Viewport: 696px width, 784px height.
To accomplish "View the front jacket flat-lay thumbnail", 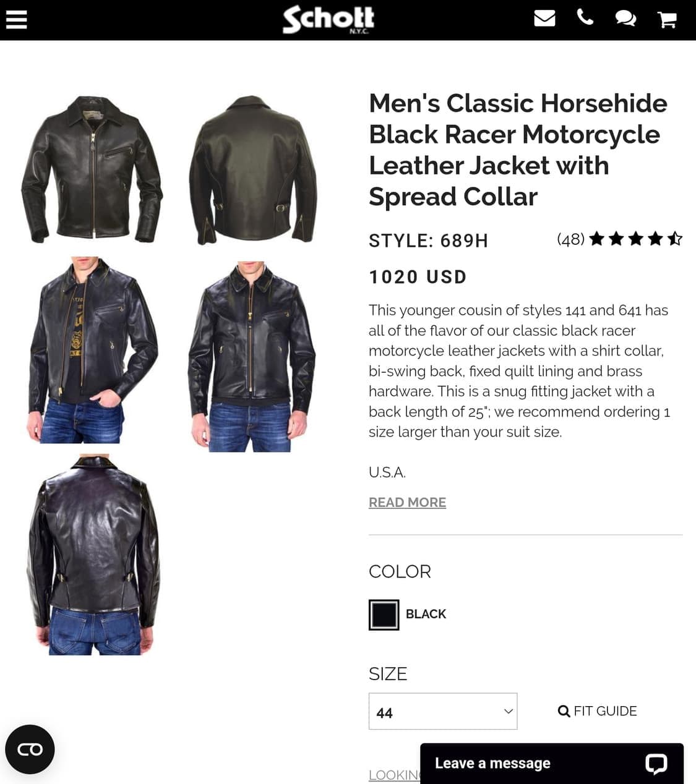I will [92, 169].
